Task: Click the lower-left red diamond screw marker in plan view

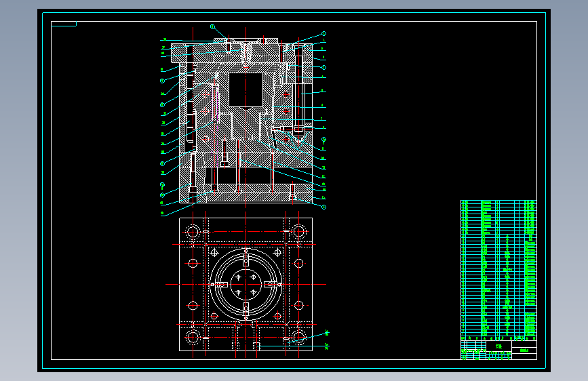Action: point(214,316)
